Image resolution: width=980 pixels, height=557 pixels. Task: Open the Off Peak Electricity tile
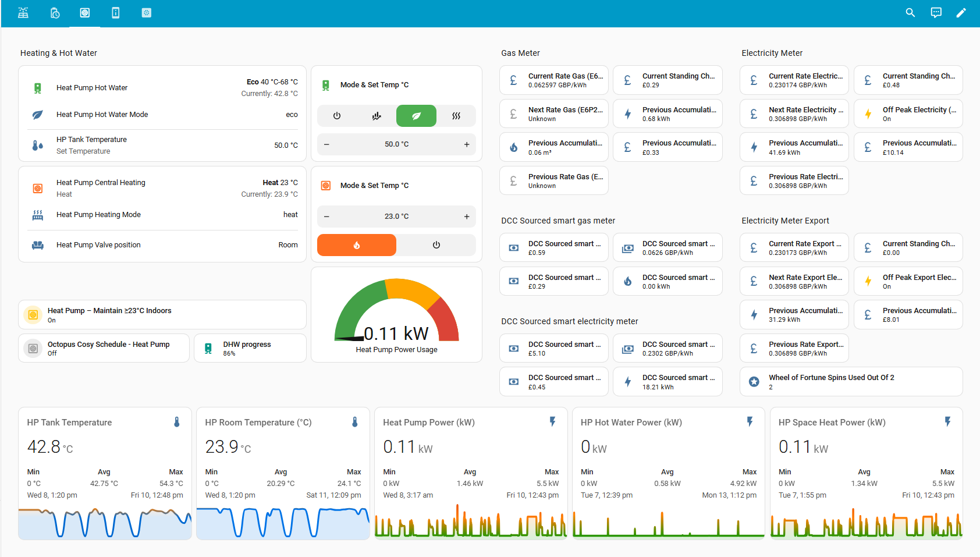pos(908,113)
